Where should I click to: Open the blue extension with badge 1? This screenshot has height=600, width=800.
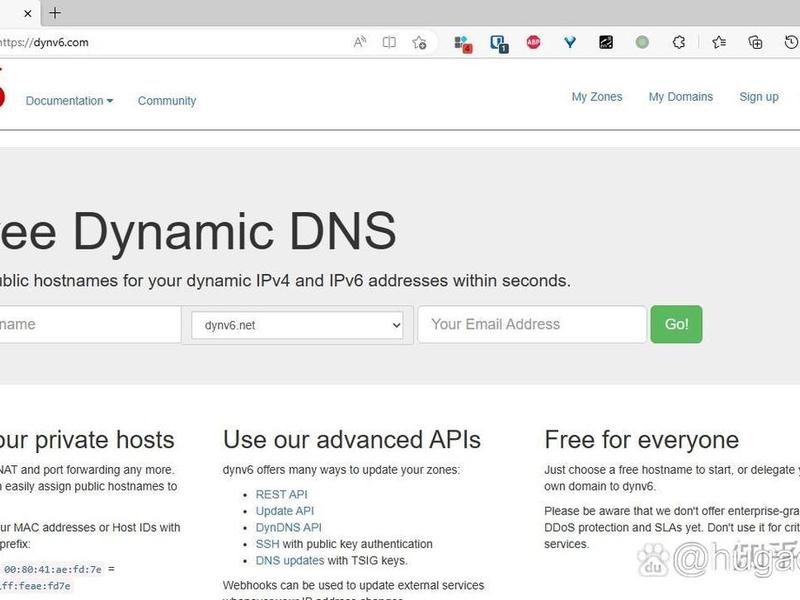(x=498, y=43)
